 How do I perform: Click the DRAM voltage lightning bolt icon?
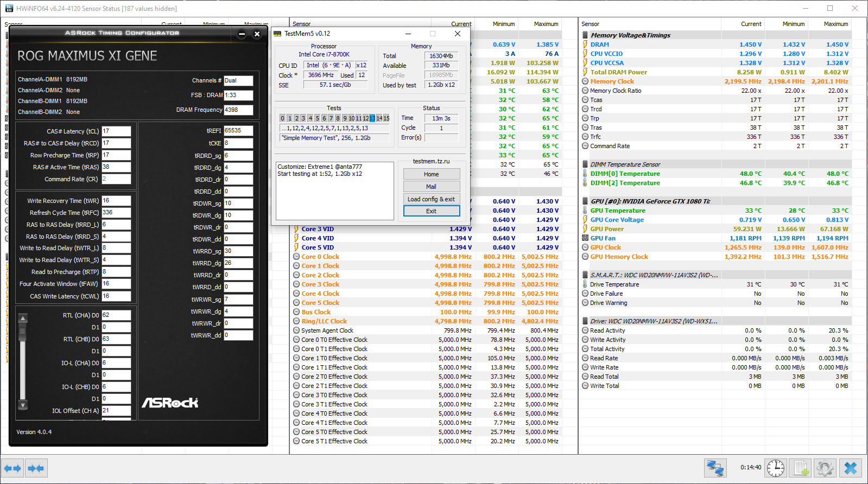(585, 44)
